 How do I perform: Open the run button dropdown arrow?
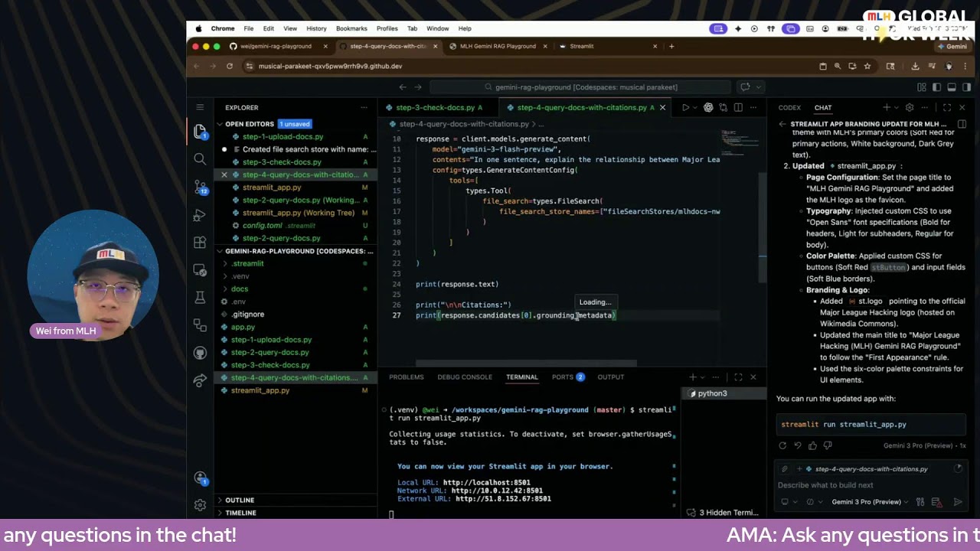(x=696, y=107)
